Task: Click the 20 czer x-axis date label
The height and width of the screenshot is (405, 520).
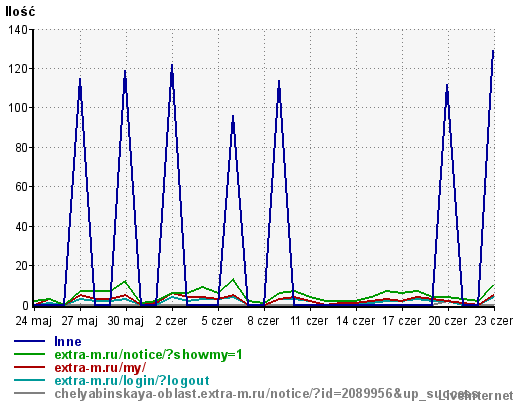Action: pos(447,321)
